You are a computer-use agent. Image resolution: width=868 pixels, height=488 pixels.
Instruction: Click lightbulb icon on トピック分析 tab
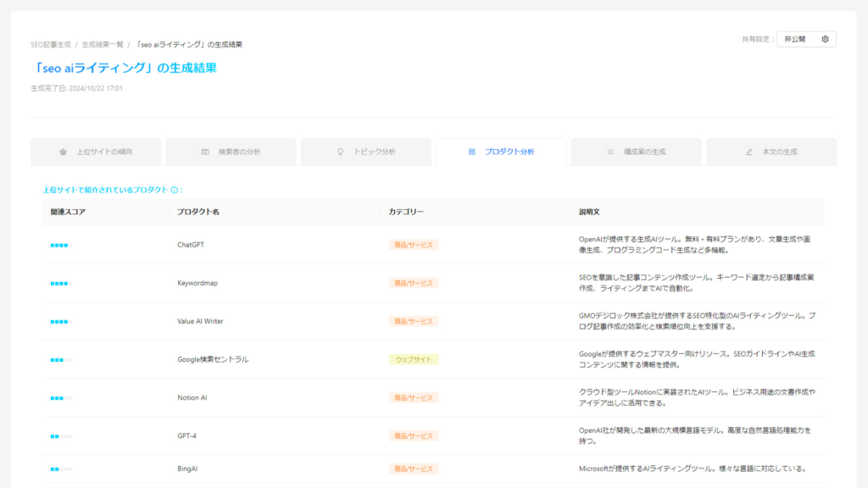coord(341,152)
